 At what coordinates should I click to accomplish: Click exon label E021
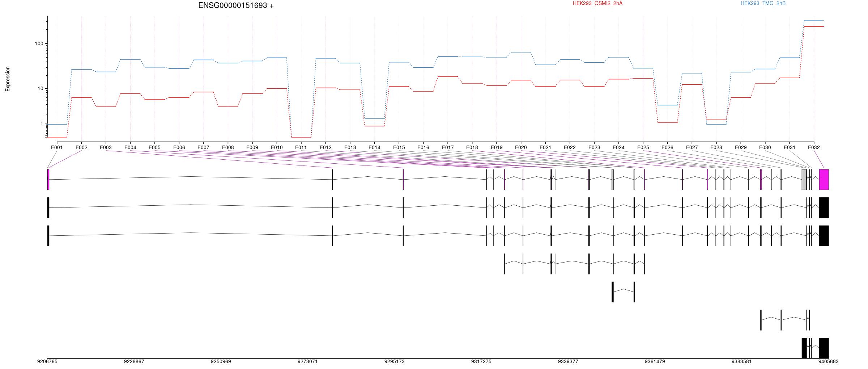545,147
